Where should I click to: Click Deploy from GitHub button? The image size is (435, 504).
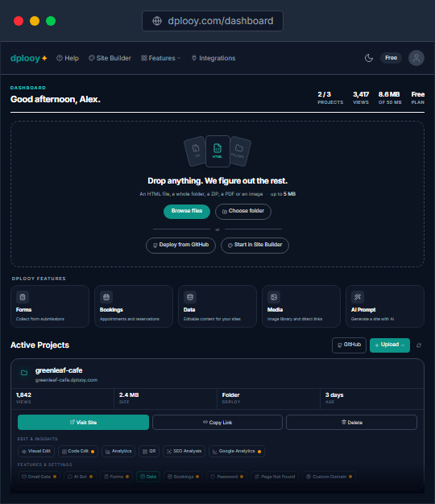click(x=180, y=245)
